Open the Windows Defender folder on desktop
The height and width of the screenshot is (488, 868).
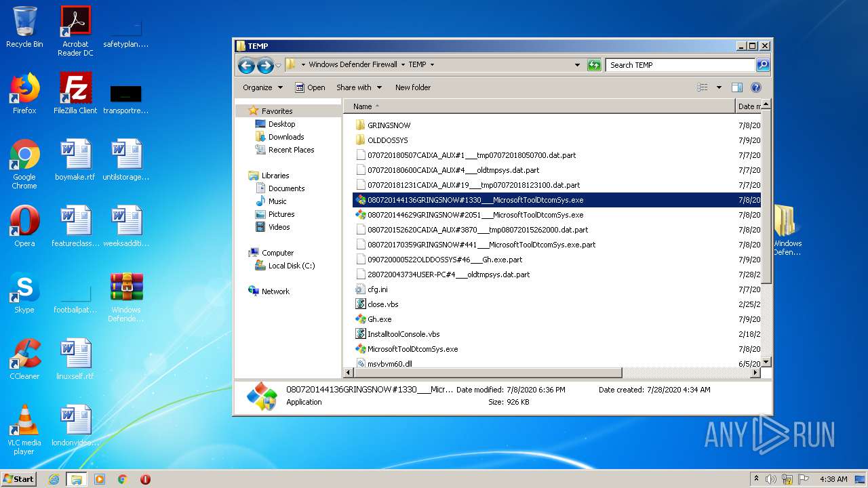787,230
